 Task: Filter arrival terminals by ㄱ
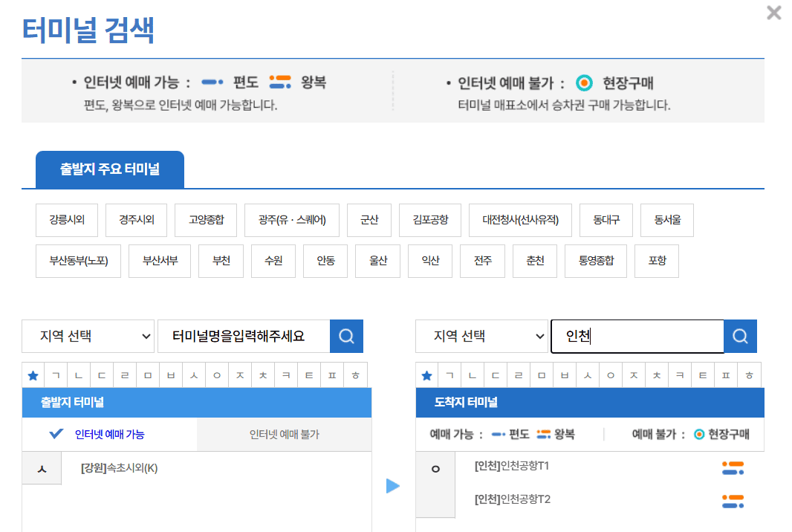[449, 375]
